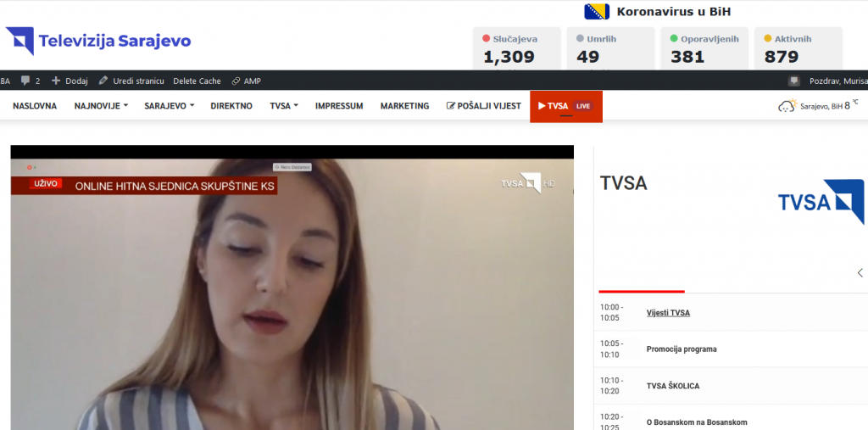Open the Impressum page
Viewport: 868px width, 430px height.
[x=339, y=106]
